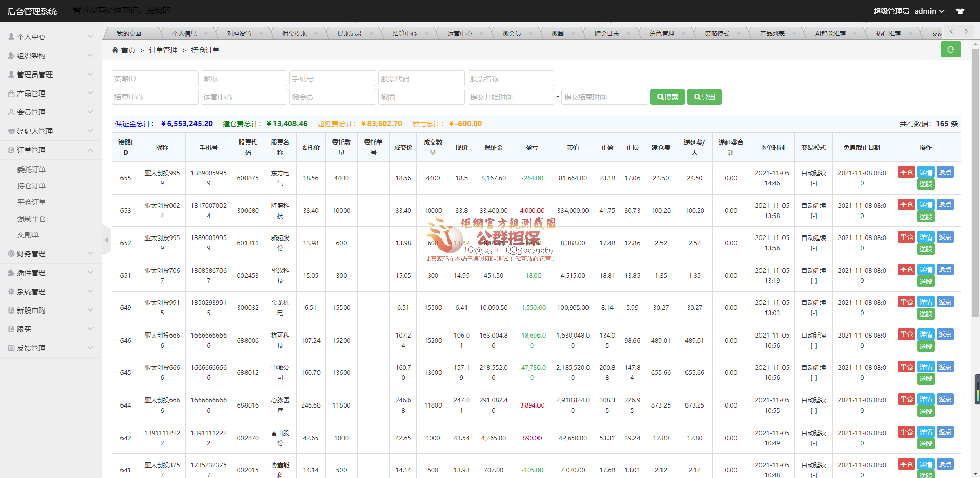Expand the 产品管理 menu chevron

(x=90, y=93)
